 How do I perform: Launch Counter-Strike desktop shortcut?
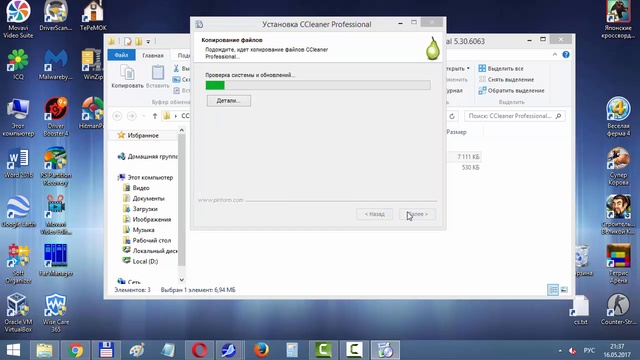coord(618,309)
